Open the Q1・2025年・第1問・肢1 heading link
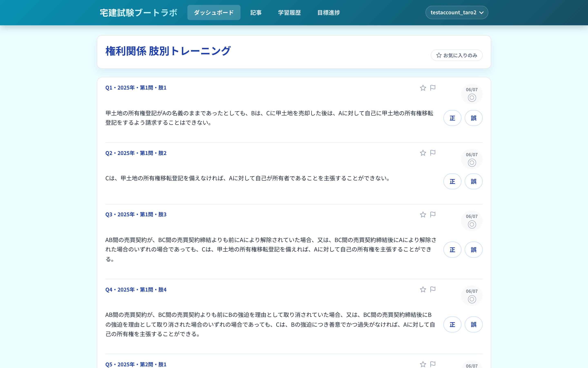Viewport: 588px width, 368px height. pyautogui.click(x=136, y=88)
